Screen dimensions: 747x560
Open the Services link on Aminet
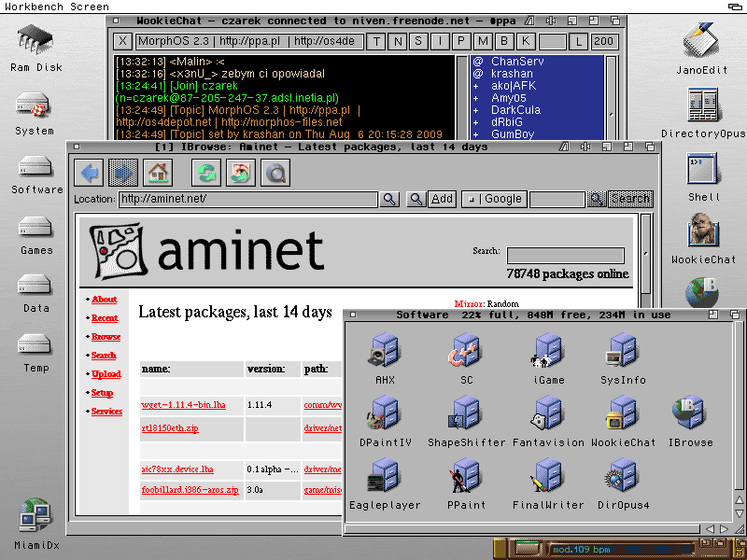tap(106, 411)
